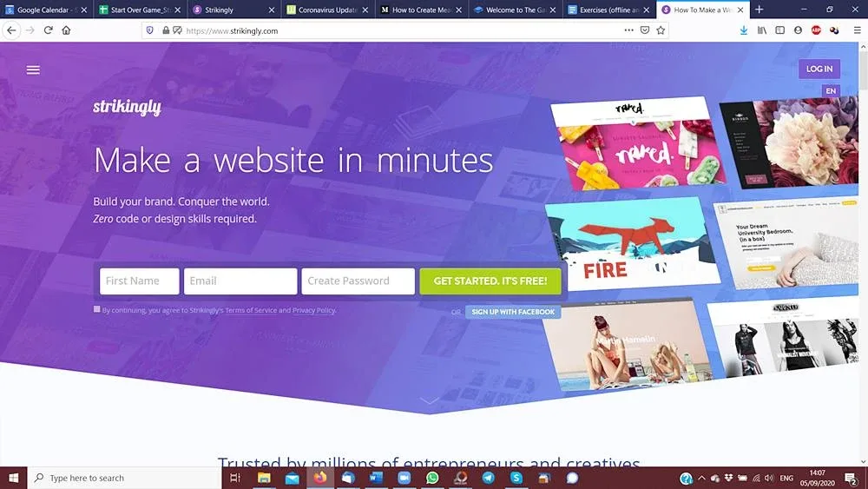Open Task View on taskbar

[234, 478]
